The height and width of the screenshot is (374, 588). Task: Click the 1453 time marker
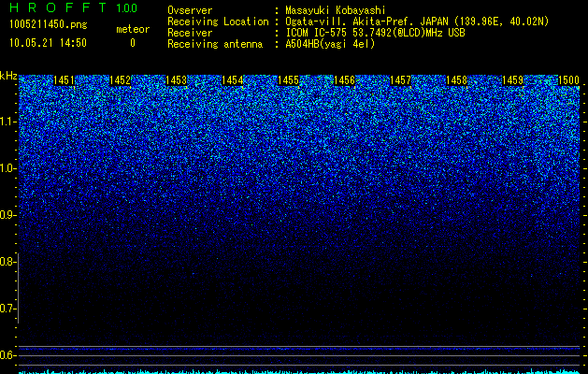[x=177, y=80]
